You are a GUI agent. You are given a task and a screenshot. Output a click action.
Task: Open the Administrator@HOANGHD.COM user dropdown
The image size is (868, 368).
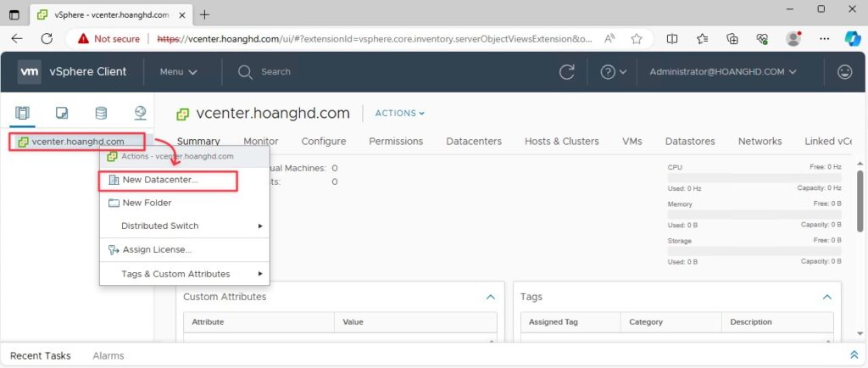[723, 72]
